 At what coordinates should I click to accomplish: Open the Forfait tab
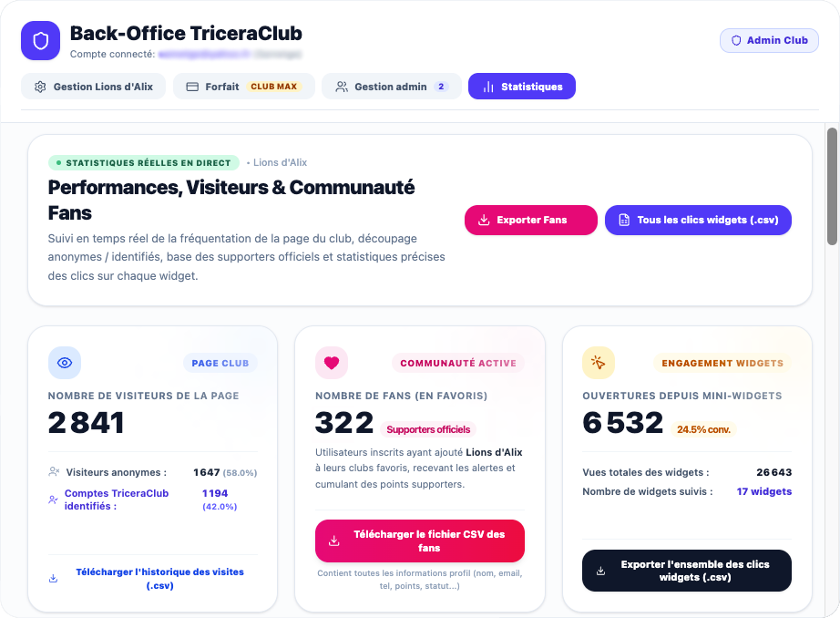(x=244, y=87)
